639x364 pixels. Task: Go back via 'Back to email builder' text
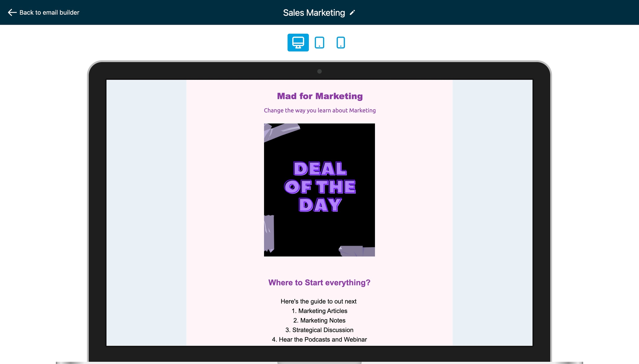pos(49,12)
